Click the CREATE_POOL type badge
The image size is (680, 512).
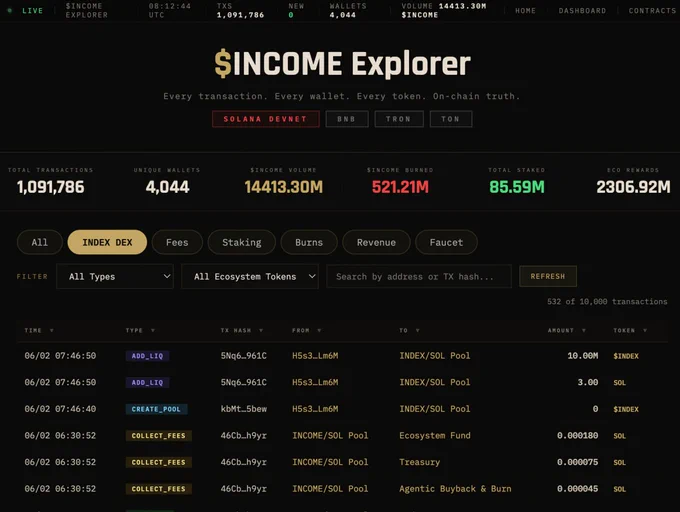156,409
